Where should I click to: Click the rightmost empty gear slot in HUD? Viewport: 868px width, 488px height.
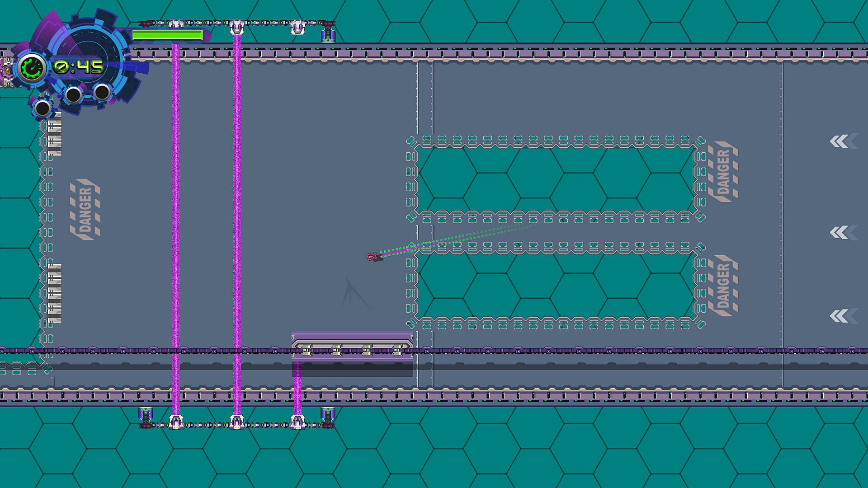click(x=102, y=92)
